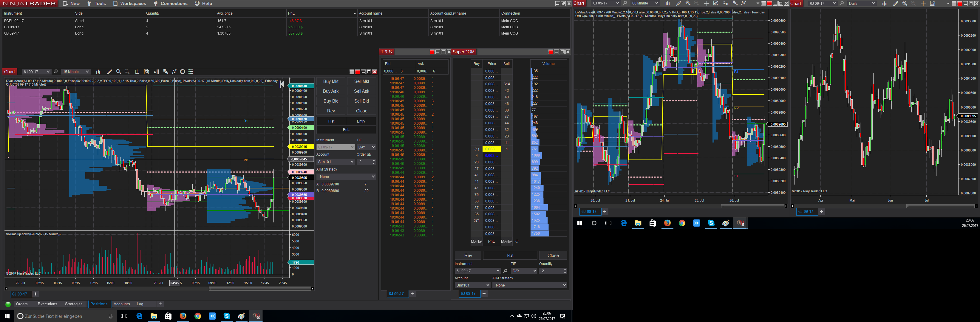Open the 60 Minute interval dropdown
The image size is (980, 322).
click(644, 3)
